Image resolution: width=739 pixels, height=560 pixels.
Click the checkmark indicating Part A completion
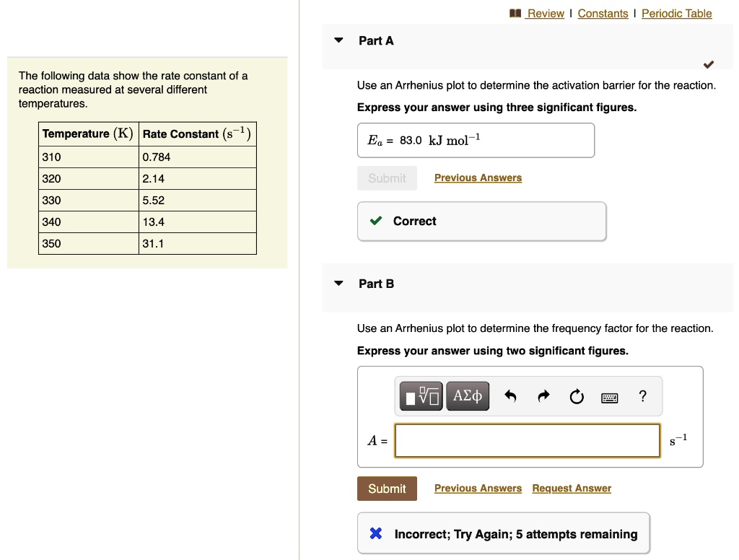[708, 64]
